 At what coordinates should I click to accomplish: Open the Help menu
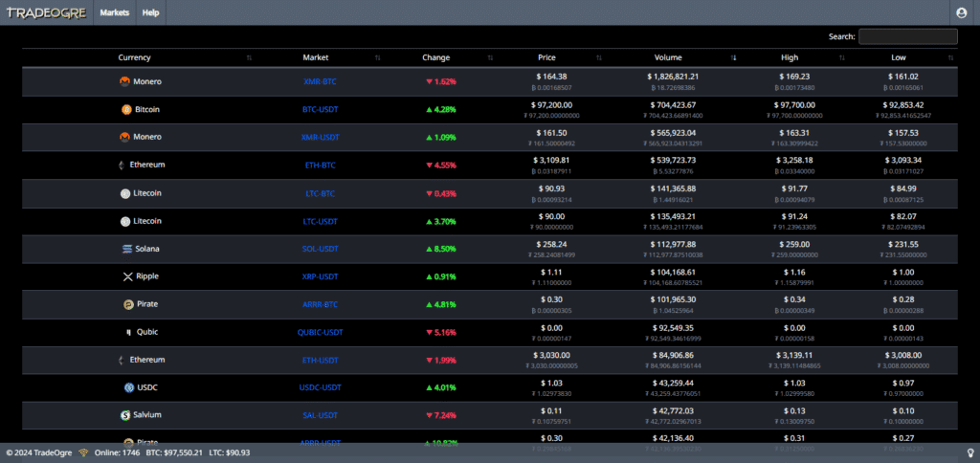pos(150,12)
